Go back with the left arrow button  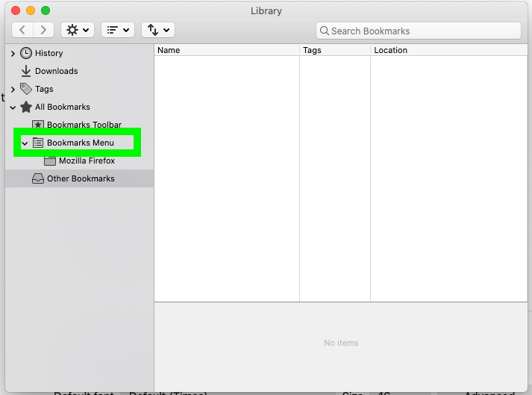coord(22,30)
